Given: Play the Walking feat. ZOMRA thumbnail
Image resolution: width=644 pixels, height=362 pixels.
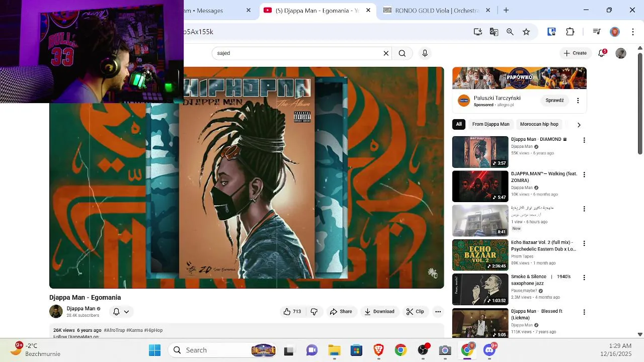Looking at the screenshot, I should tap(480, 186).
